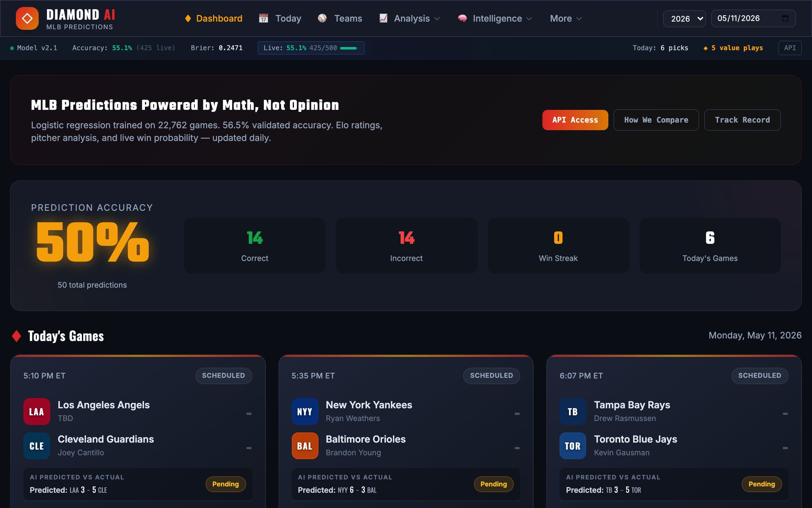The width and height of the screenshot is (812, 508).
Task: Click the How We Compare button
Action: (x=656, y=120)
